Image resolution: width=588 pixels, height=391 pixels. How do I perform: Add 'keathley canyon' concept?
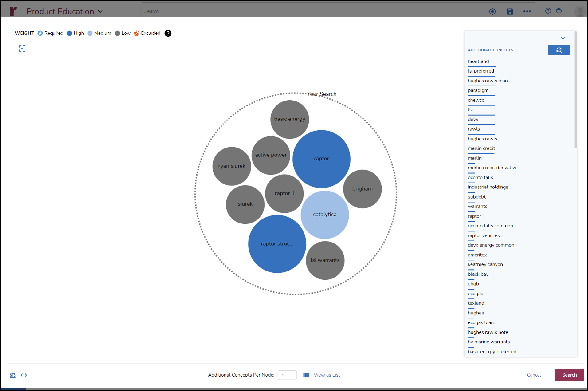(485, 265)
